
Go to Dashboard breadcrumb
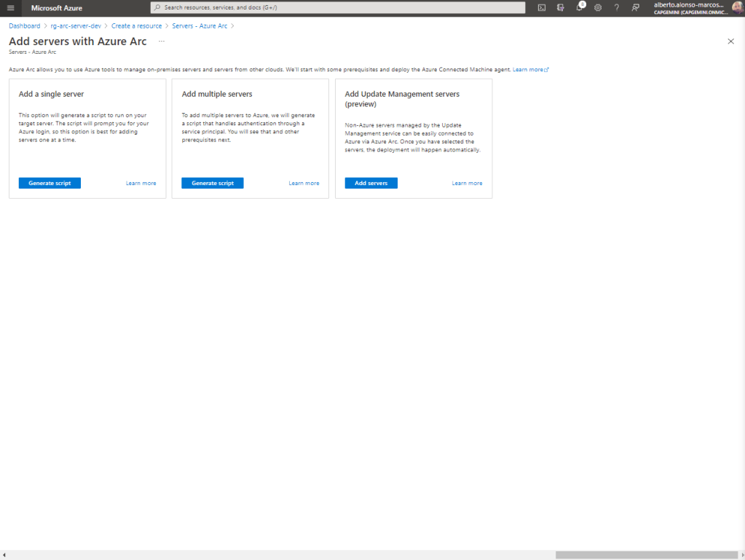tap(24, 25)
